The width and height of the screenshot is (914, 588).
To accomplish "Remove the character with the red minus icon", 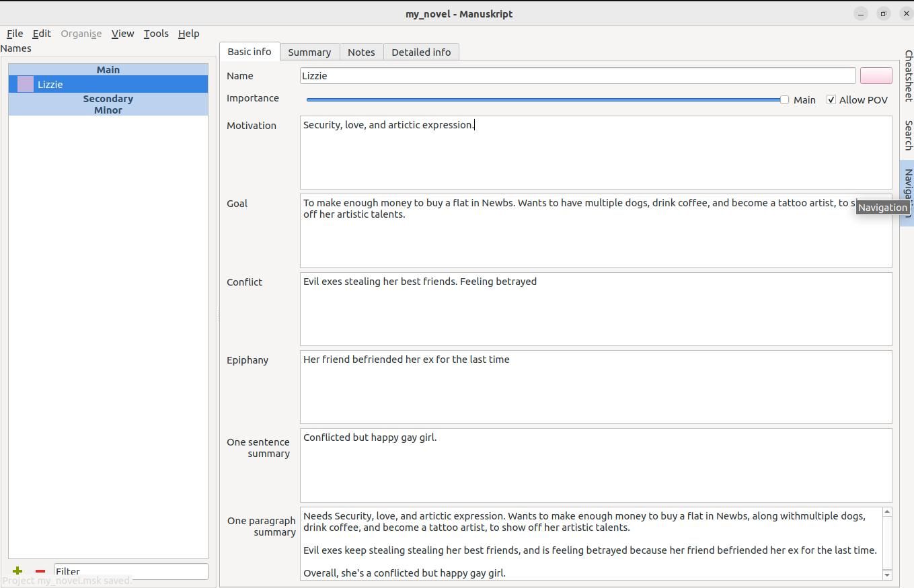I will pos(40,571).
